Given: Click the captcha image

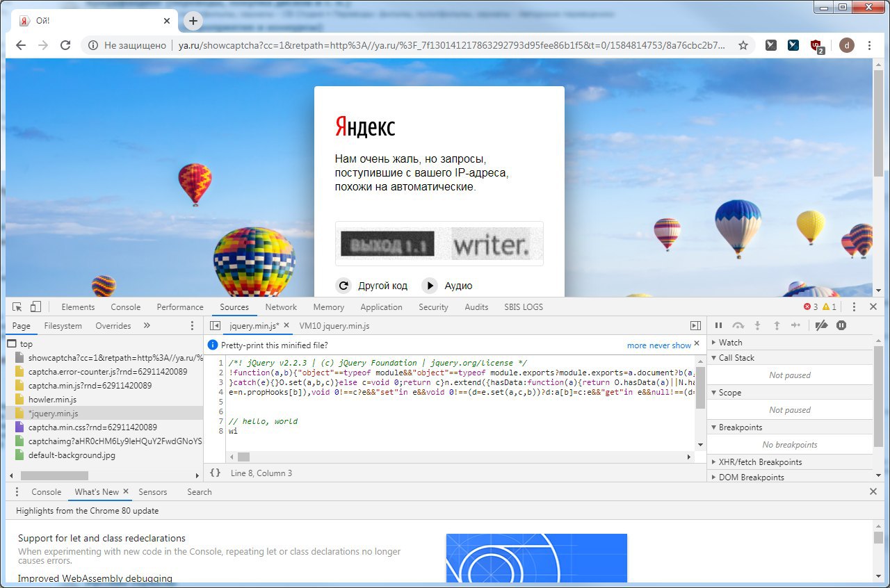Looking at the screenshot, I should [x=439, y=244].
